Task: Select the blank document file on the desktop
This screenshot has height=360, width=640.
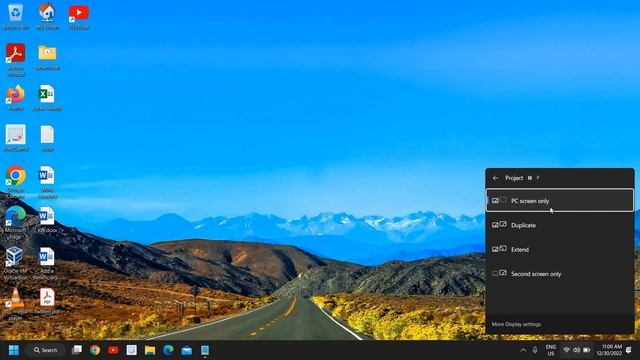Action: pos(47,139)
